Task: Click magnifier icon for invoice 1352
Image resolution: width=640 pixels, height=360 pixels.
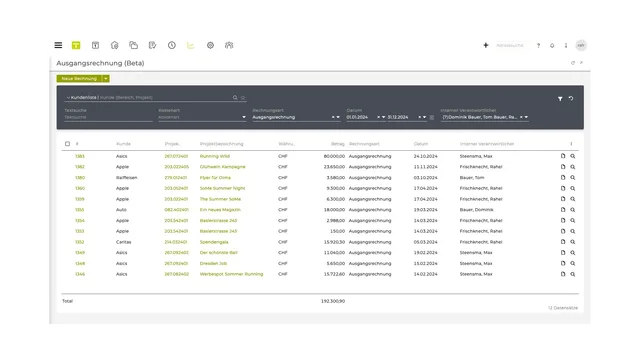Action: (573, 242)
